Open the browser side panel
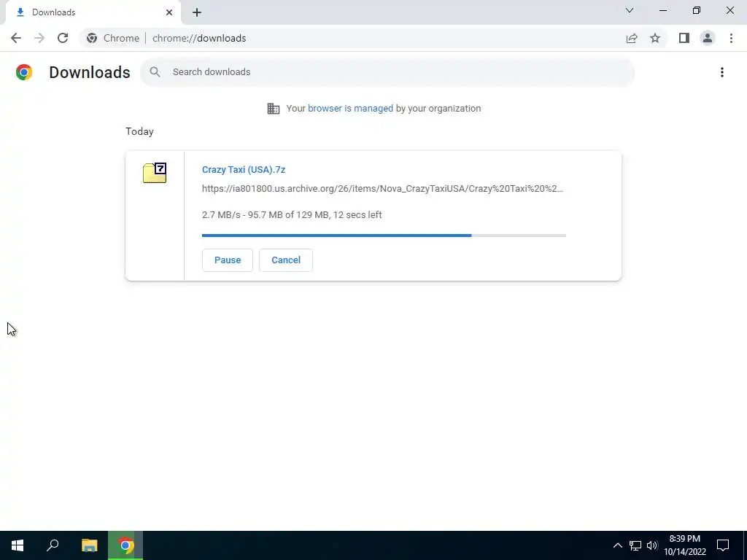This screenshot has width=747, height=560. tap(684, 38)
